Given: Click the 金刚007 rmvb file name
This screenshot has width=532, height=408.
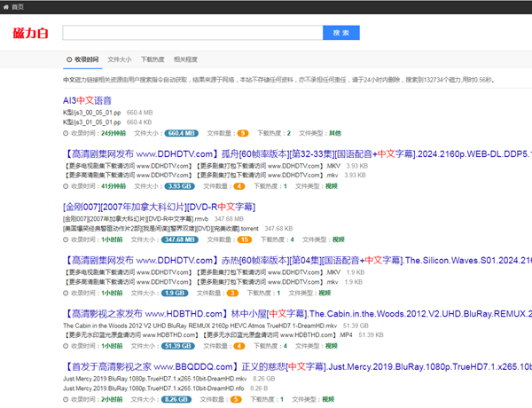Looking at the screenshot, I should 136,219.
